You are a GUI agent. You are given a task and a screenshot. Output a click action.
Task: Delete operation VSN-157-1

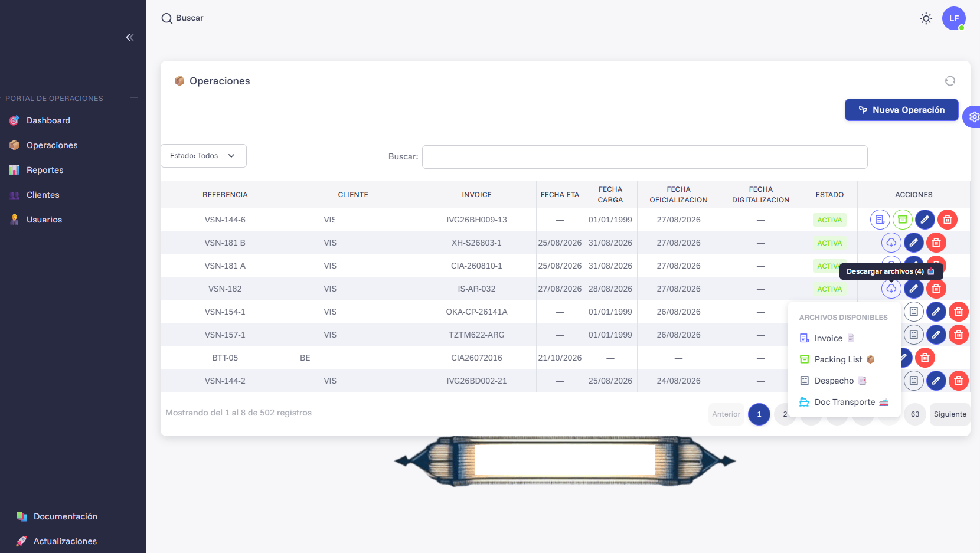coord(959,335)
